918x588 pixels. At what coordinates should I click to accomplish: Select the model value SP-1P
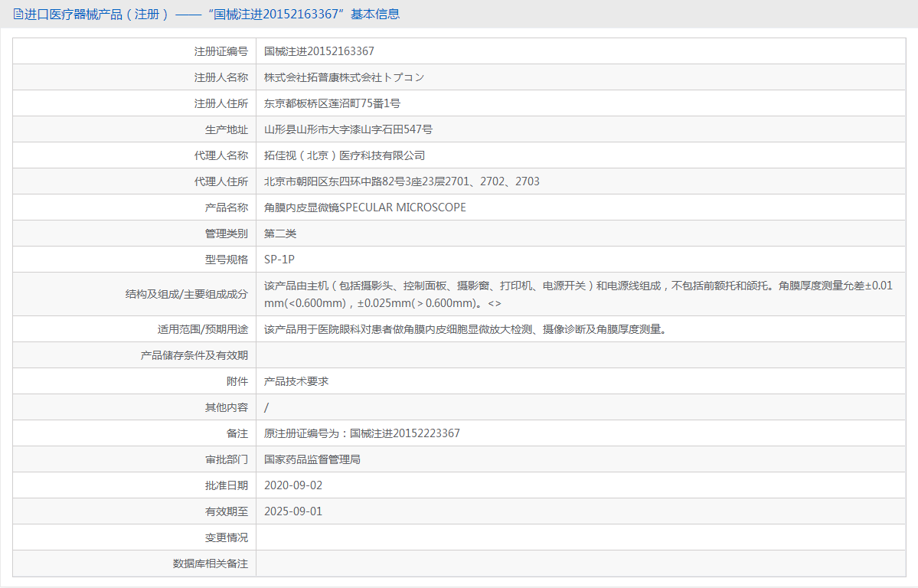point(279,260)
